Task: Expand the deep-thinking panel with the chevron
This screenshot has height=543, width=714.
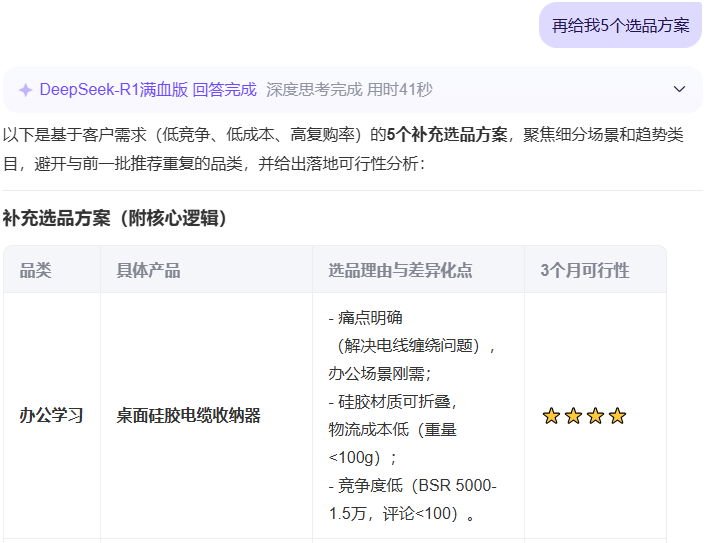Action: point(679,89)
